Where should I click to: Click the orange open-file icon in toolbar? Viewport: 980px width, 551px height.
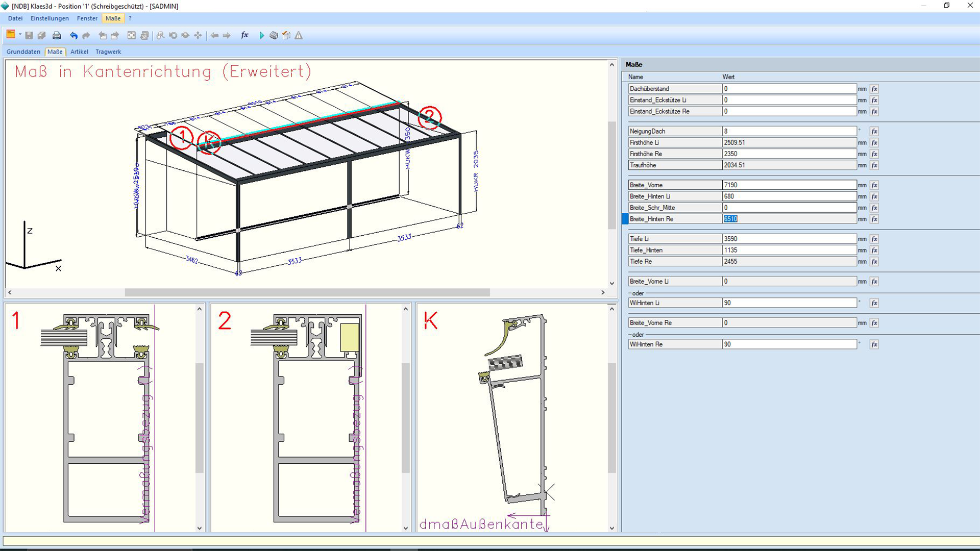(x=10, y=35)
